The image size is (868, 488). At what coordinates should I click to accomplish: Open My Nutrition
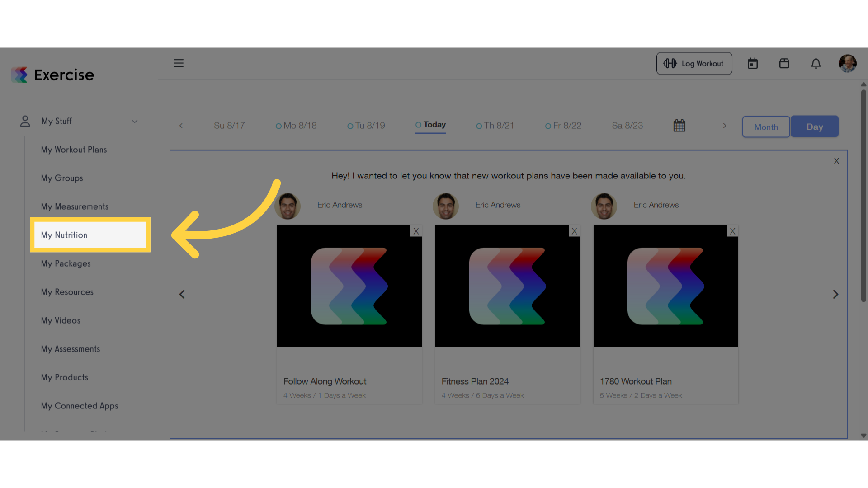(90, 235)
